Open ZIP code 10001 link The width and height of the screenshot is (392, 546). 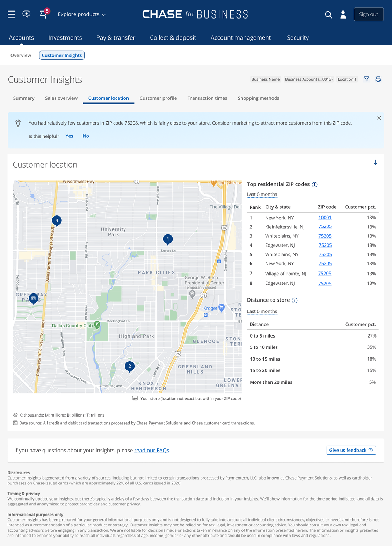(325, 218)
